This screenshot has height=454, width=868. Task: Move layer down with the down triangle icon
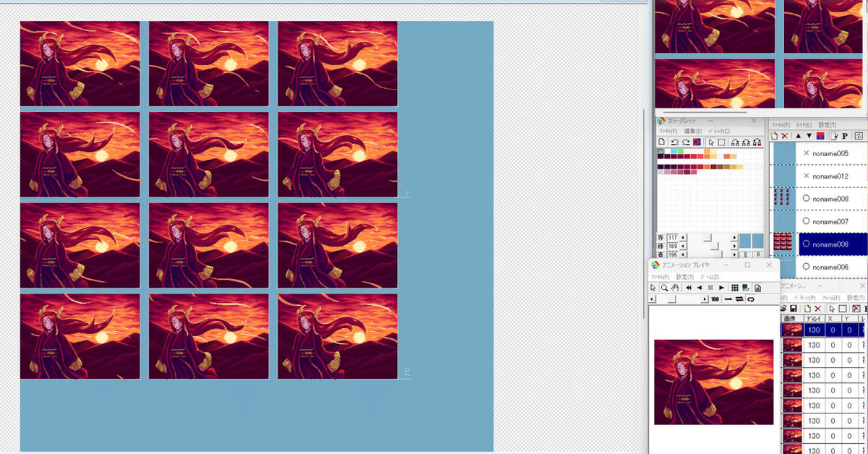pos(809,136)
